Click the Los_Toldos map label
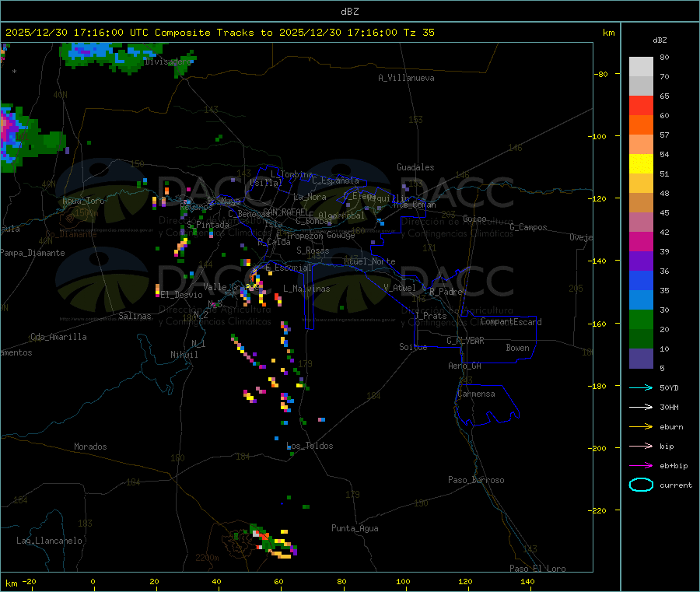 [x=310, y=446]
